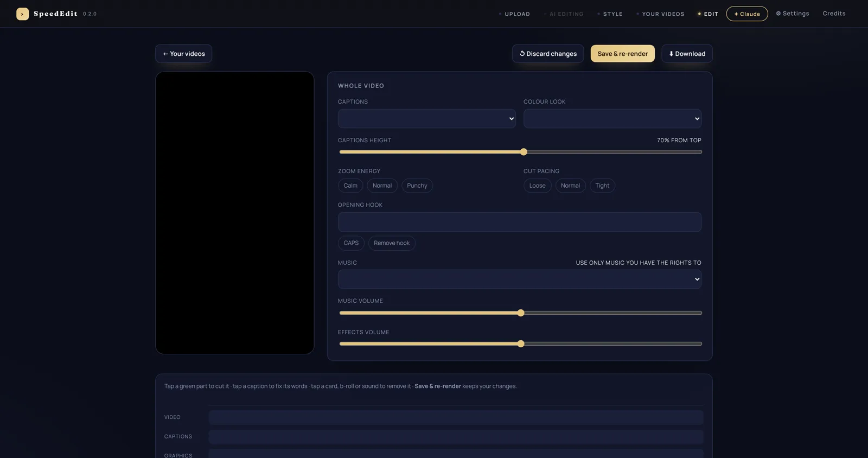This screenshot has height=458, width=868.
Task: Open the Credits link
Action: (834, 14)
